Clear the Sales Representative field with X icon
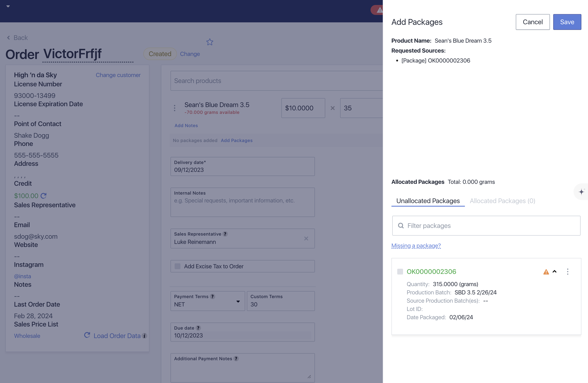Viewport: 588px width, 383px height. coord(306,238)
